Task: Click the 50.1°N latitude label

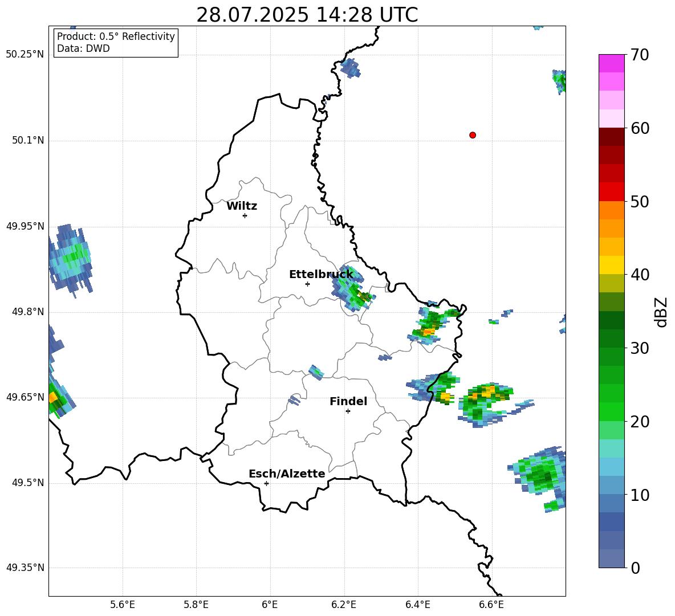Action: coord(28,141)
